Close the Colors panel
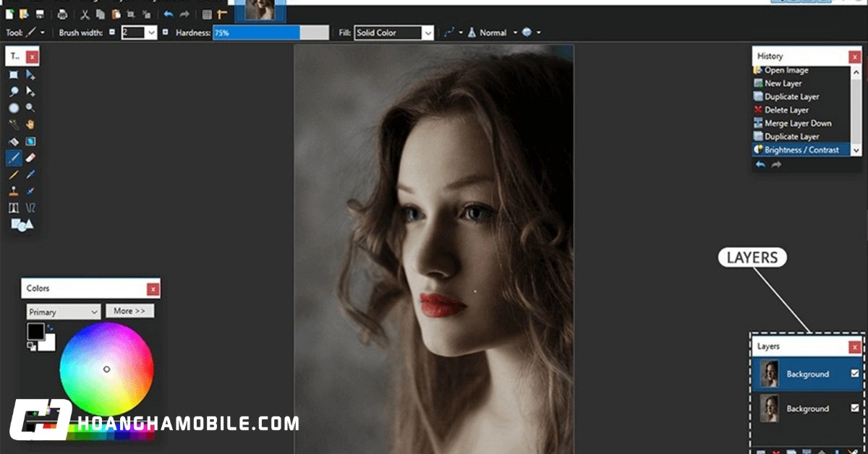 point(153,289)
